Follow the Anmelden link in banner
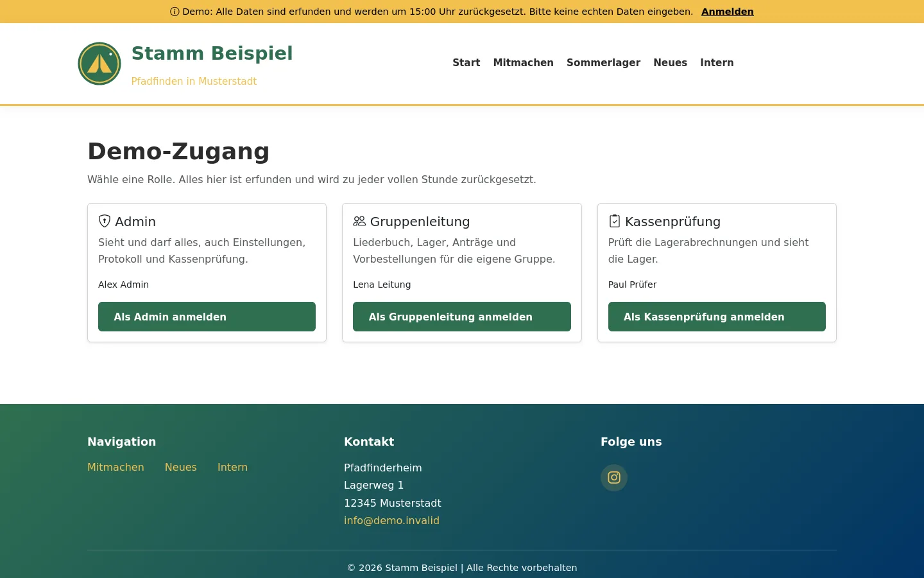 pyautogui.click(x=728, y=12)
